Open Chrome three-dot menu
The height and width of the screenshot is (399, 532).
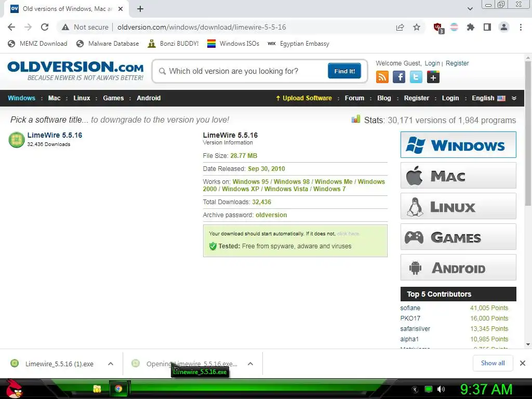[x=521, y=27]
